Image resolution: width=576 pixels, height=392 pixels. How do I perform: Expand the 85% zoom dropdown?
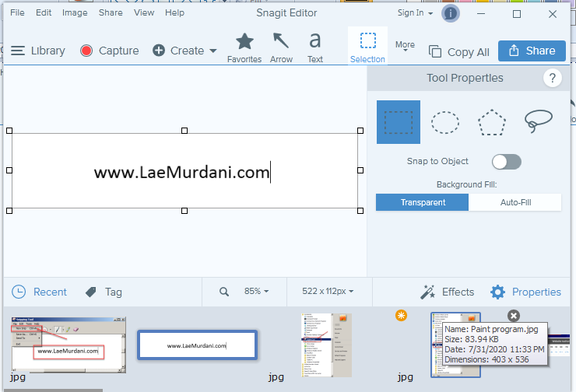click(256, 292)
